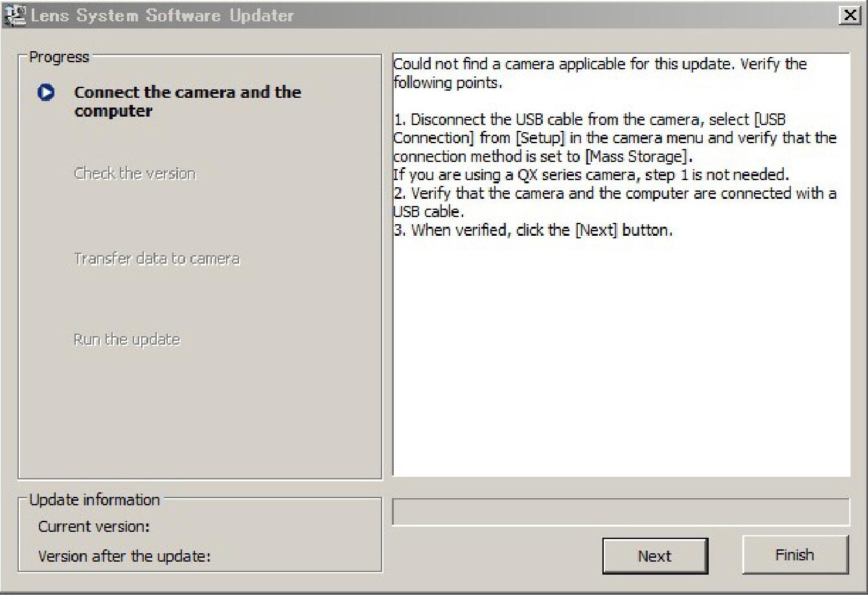Click the blue arrow current-step indicator
The image size is (868, 596).
click(x=46, y=93)
